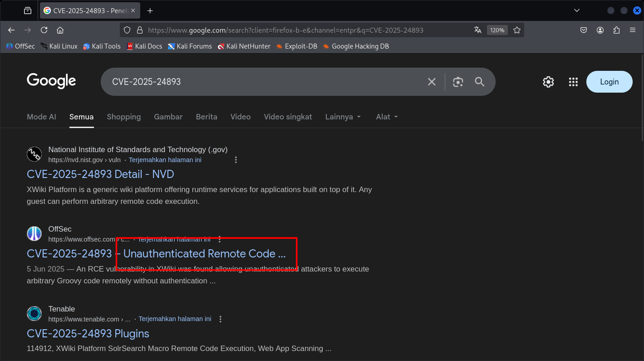The width and height of the screenshot is (644, 361).
Task: Click the NIST favicon in first result
Action: (x=34, y=154)
